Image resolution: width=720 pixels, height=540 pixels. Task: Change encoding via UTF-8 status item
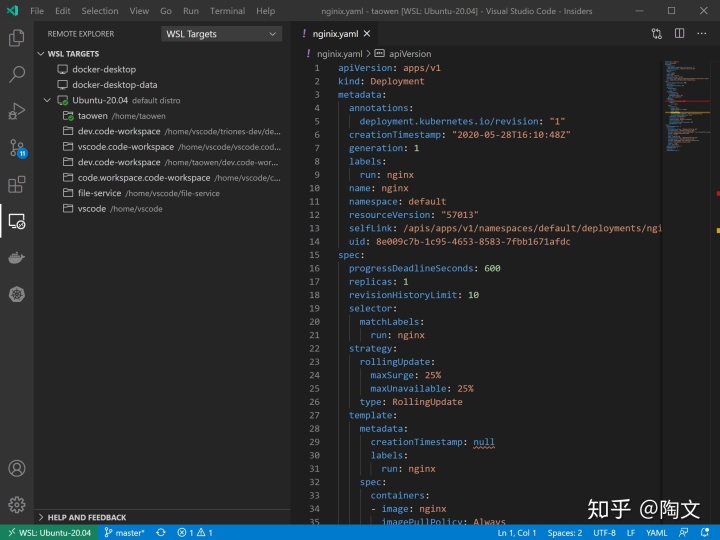tap(604, 533)
